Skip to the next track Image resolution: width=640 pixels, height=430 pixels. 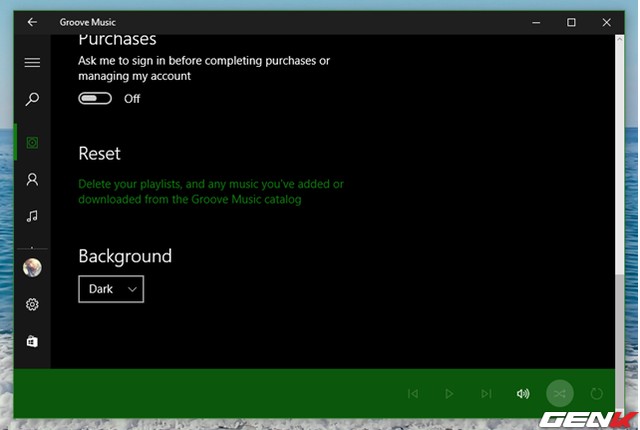[486, 393]
